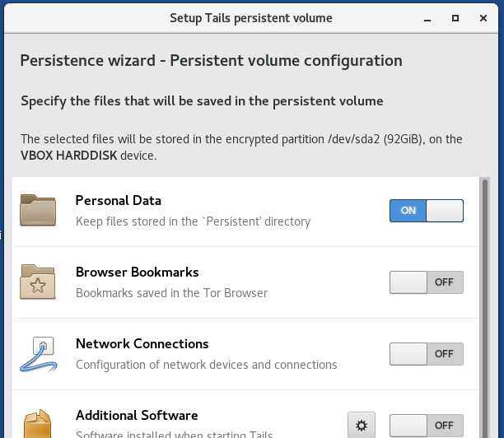Enable the Network Connections switch
Viewport: 504px width, 438px height.
point(427,354)
